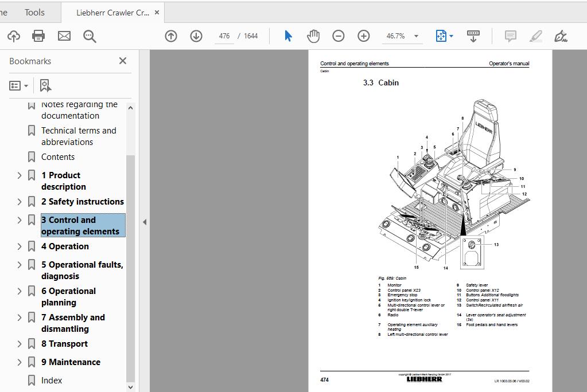Click the fit page icon

(x=441, y=36)
